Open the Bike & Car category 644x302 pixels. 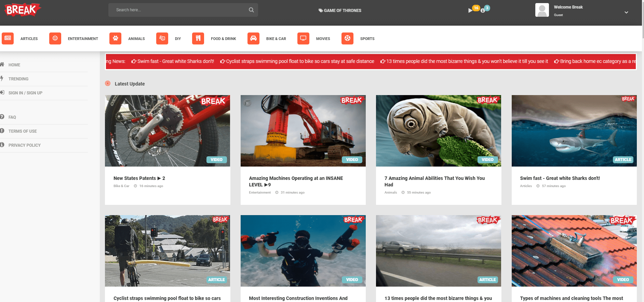(276, 39)
